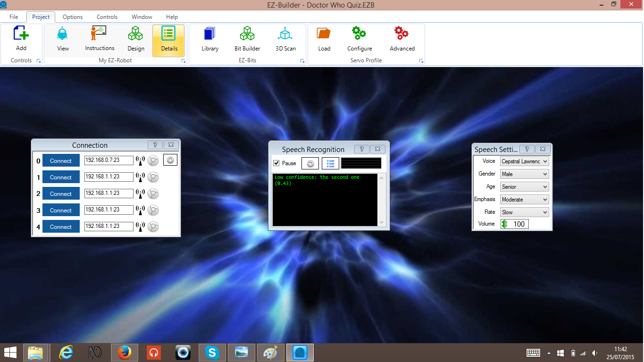Screen dimensions: 644x362
Task: Click Connect for board 1
Action: [61, 177]
